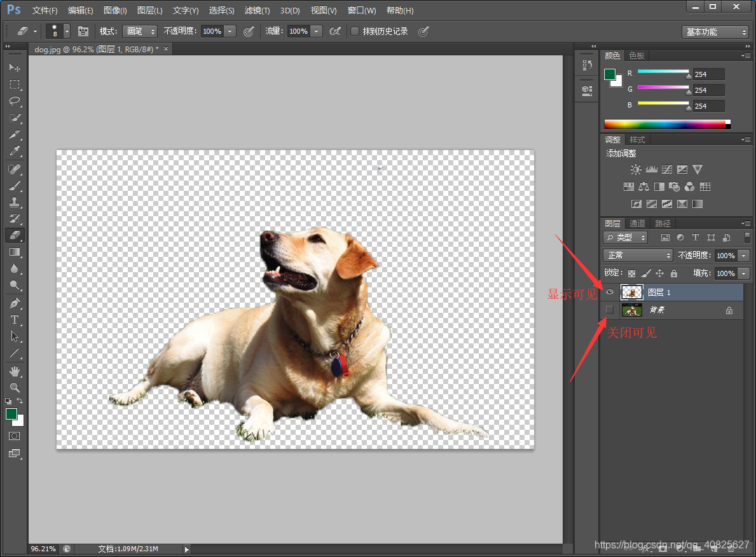Select the Dodge tool

(15, 285)
